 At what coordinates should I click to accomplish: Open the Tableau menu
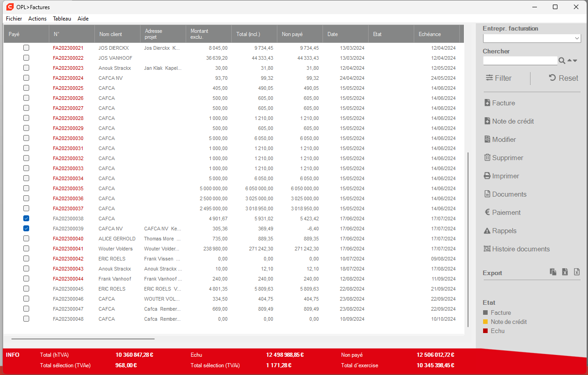(62, 19)
